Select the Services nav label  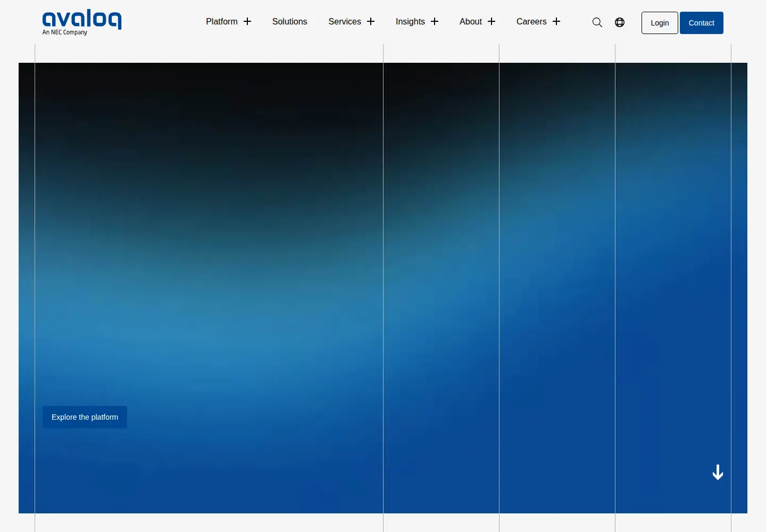345,21
